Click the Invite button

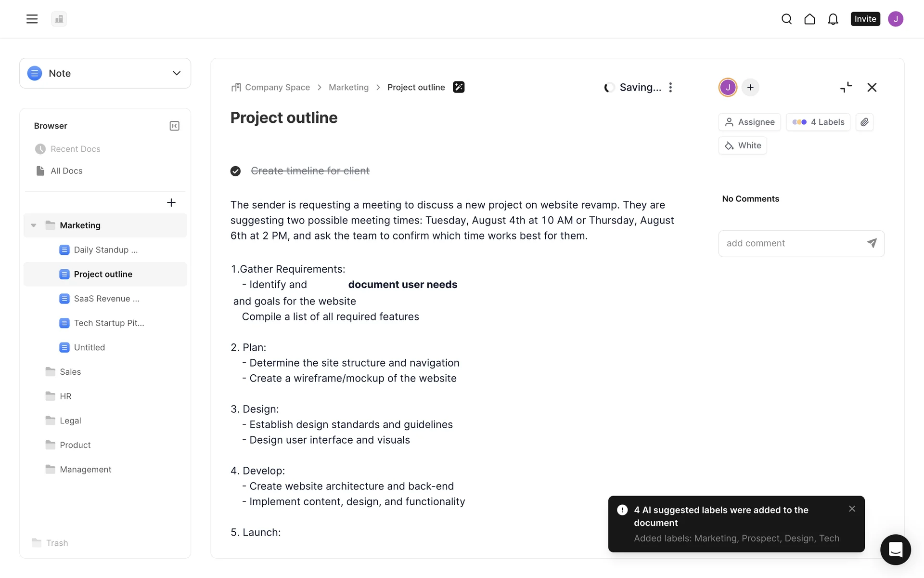[x=865, y=19]
